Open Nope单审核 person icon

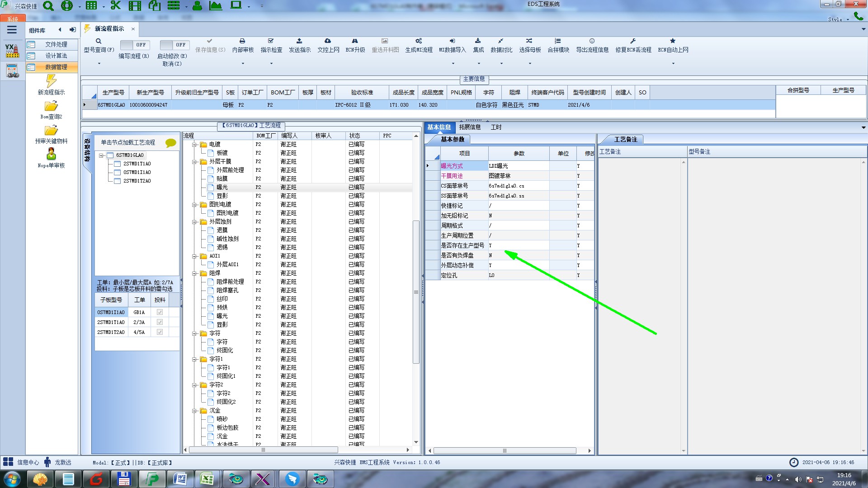pyautogui.click(x=51, y=154)
